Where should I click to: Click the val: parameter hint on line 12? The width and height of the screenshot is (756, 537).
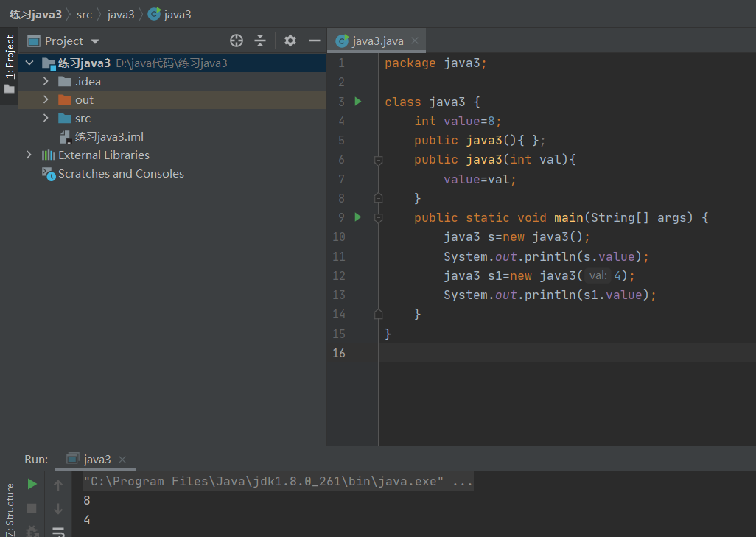point(598,275)
